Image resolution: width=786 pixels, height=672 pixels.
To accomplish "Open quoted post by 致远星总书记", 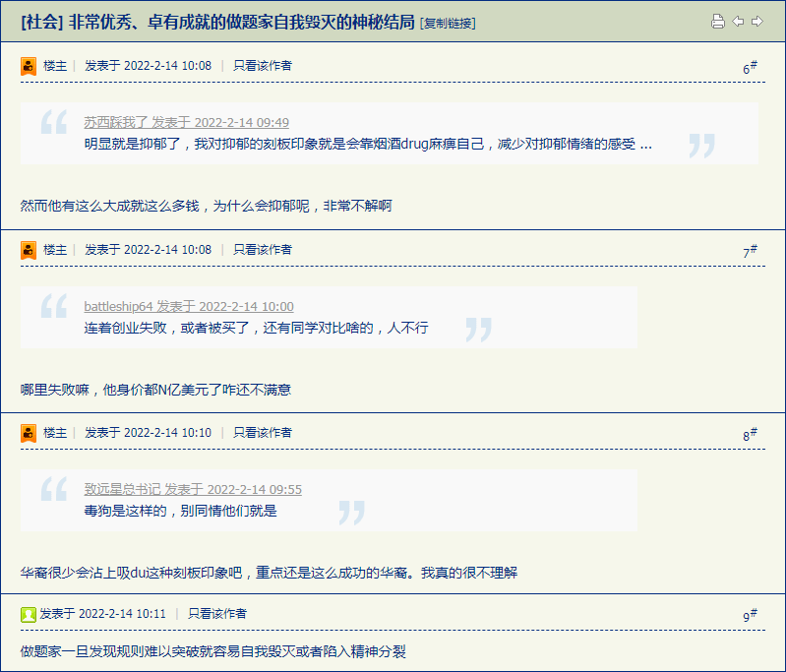I will (x=193, y=489).
